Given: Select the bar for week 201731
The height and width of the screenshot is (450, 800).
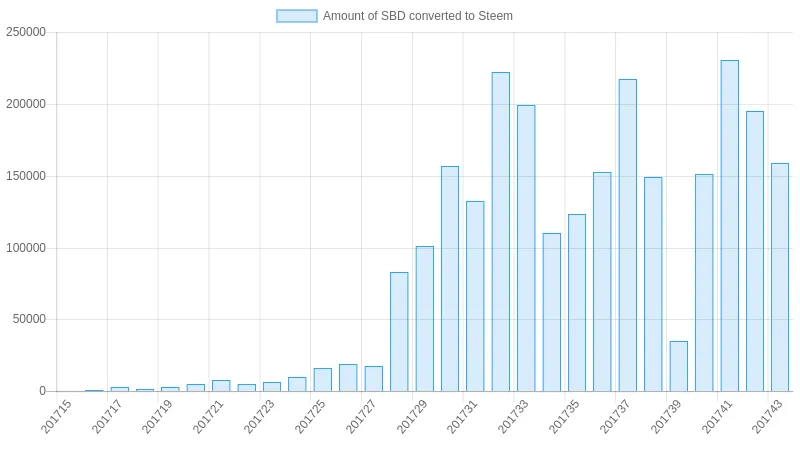Looking at the screenshot, I should 475,296.
